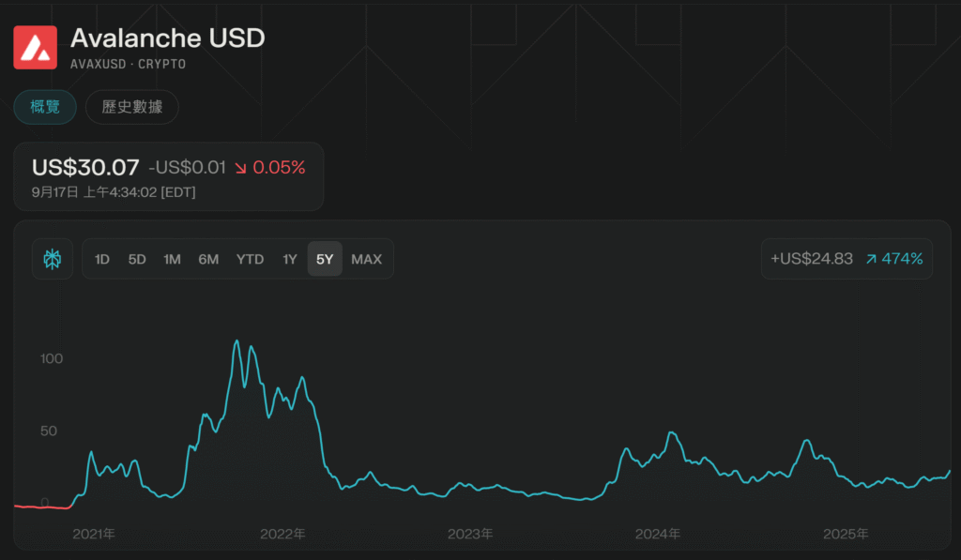Switch chart to 1M range

pos(172,259)
